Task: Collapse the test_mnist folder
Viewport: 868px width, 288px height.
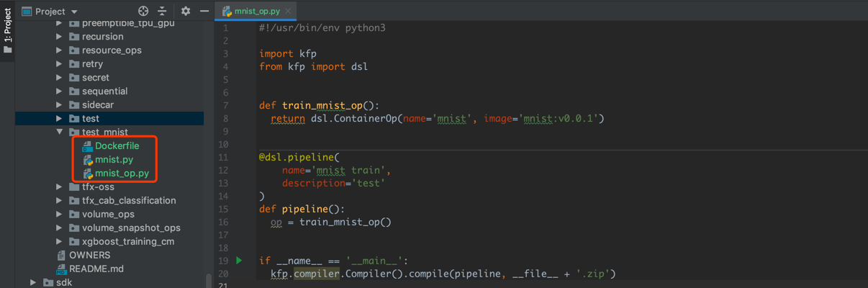Action: (x=60, y=132)
